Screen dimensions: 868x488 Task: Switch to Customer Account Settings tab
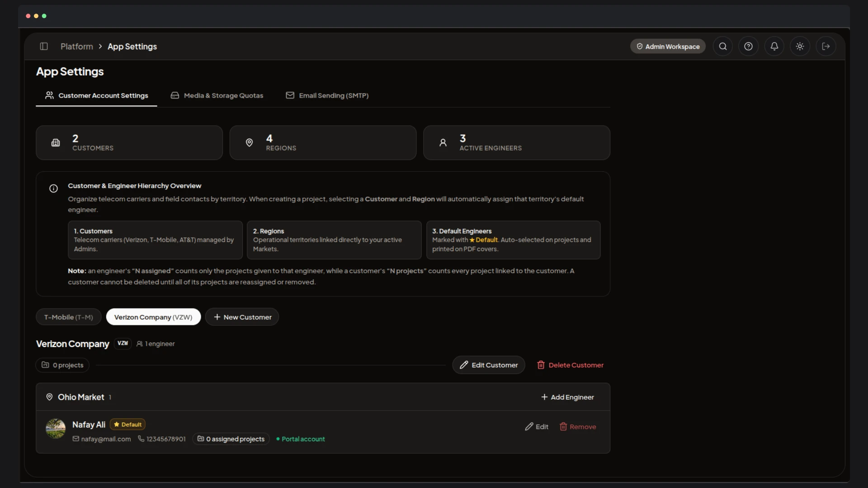(96, 95)
